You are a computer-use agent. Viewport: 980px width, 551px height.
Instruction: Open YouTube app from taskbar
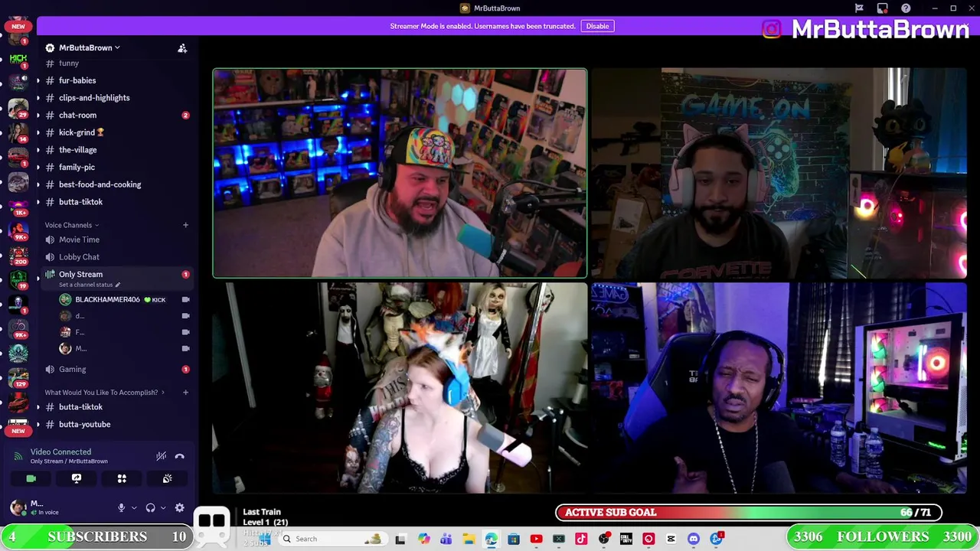[536, 539]
